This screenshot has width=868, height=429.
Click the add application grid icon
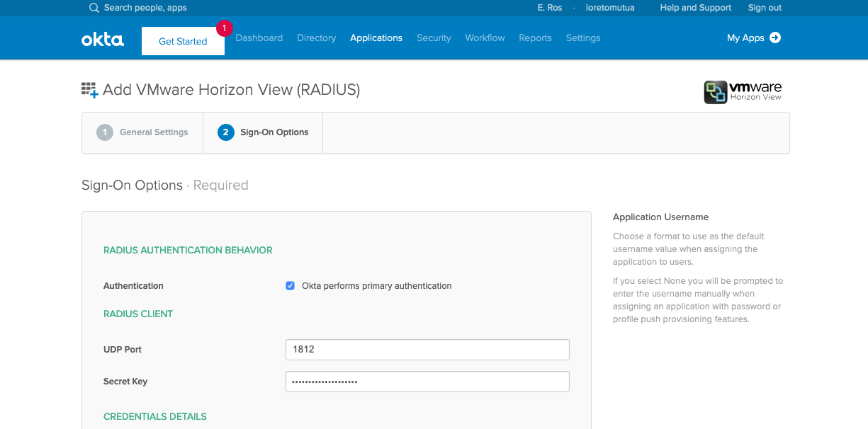click(89, 90)
